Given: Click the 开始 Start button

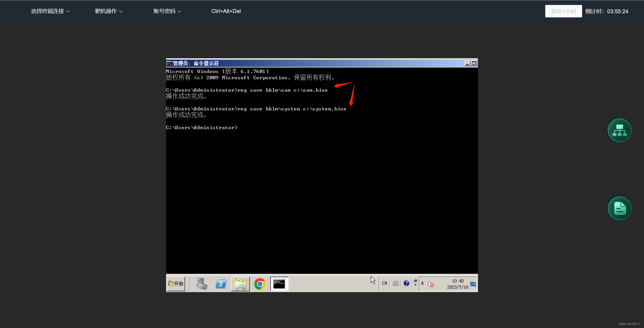Looking at the screenshot, I should click(x=176, y=284).
